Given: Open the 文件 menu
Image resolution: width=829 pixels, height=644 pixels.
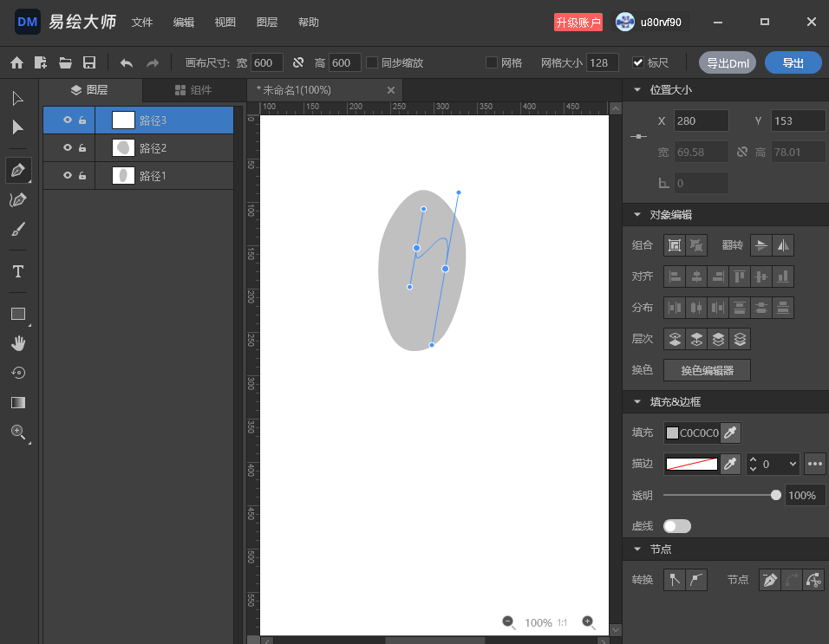Looking at the screenshot, I should (142, 23).
